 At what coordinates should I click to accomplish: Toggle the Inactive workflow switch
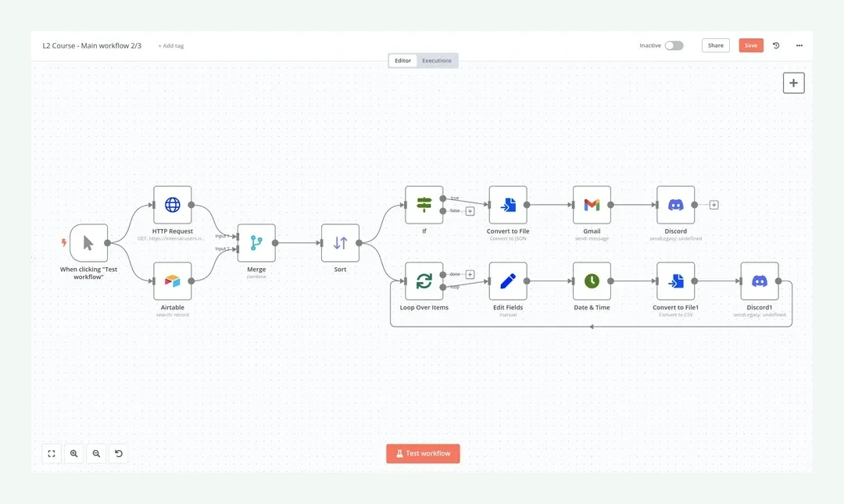[x=674, y=45]
